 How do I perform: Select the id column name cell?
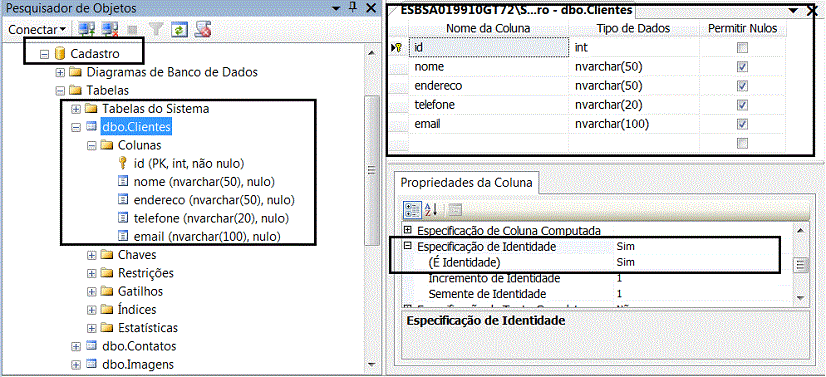click(x=489, y=47)
